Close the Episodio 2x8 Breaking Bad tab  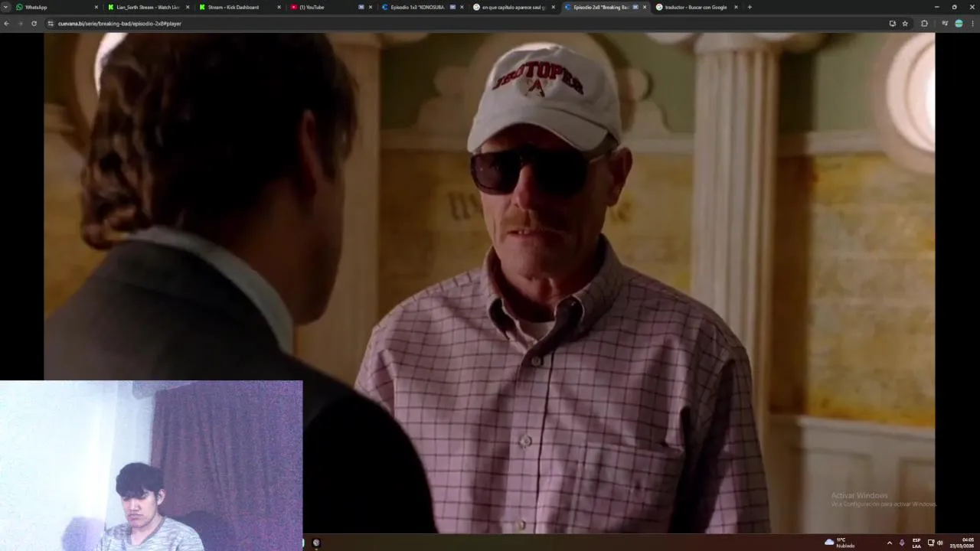point(645,7)
